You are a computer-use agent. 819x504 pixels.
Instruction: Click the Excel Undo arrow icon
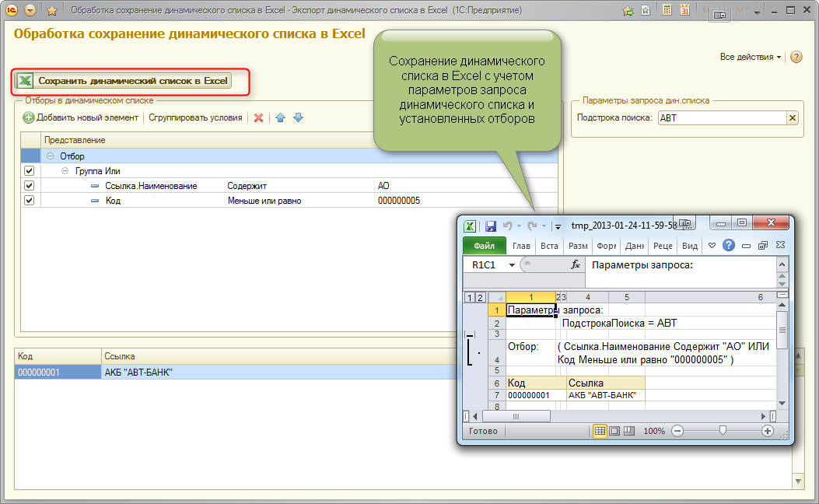(507, 226)
